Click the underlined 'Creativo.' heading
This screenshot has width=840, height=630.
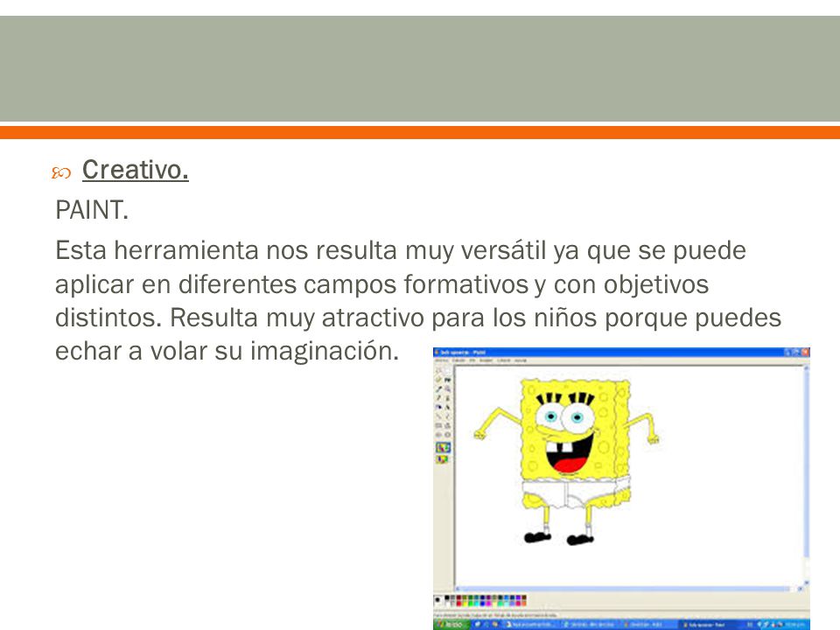coord(135,170)
